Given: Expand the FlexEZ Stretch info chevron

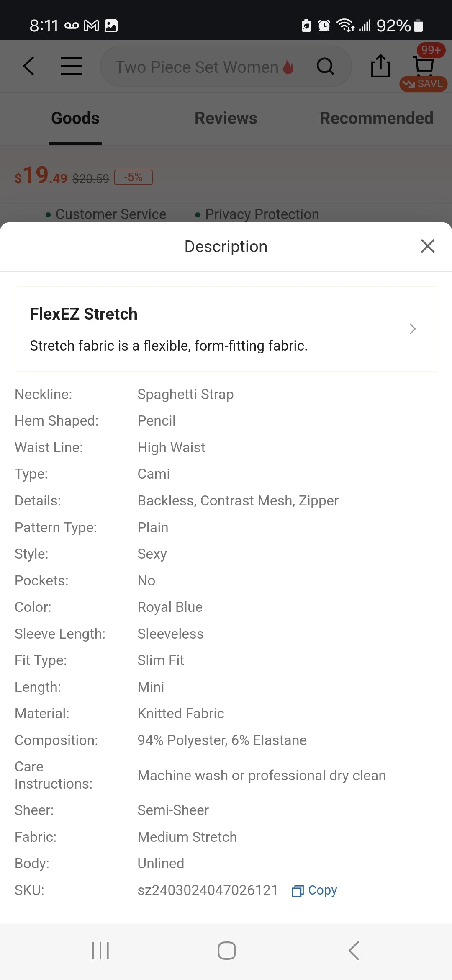Looking at the screenshot, I should [x=413, y=329].
